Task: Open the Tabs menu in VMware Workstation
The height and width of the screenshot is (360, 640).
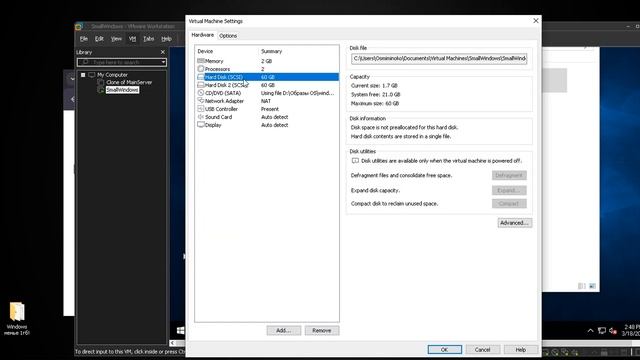Action: [x=149, y=39]
